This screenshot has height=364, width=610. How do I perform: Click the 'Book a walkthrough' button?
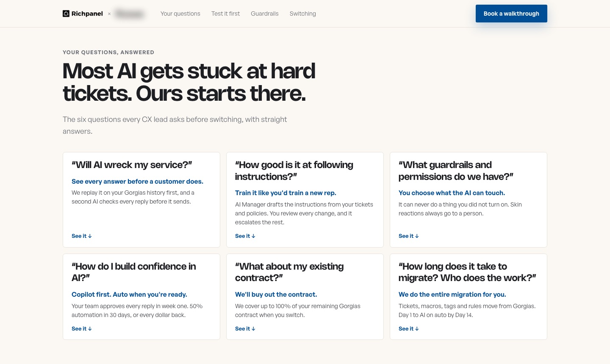tap(511, 14)
